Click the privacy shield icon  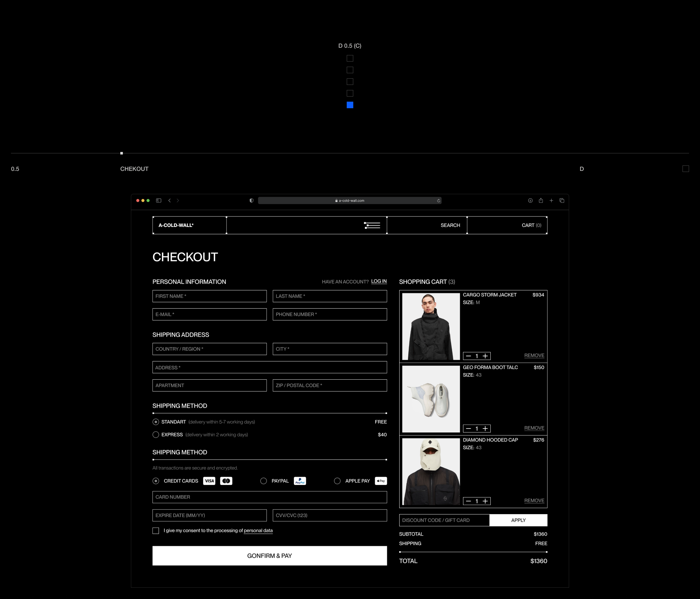point(252,200)
